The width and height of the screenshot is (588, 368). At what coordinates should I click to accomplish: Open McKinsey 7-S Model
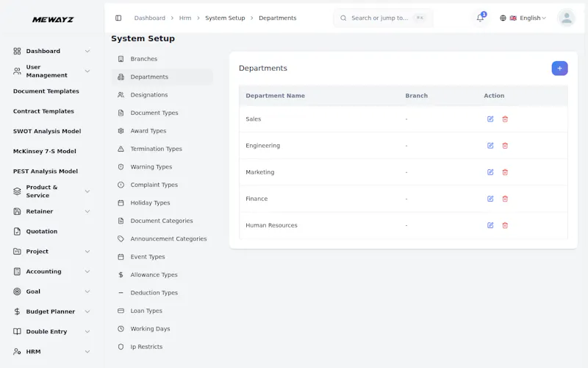[x=45, y=152]
